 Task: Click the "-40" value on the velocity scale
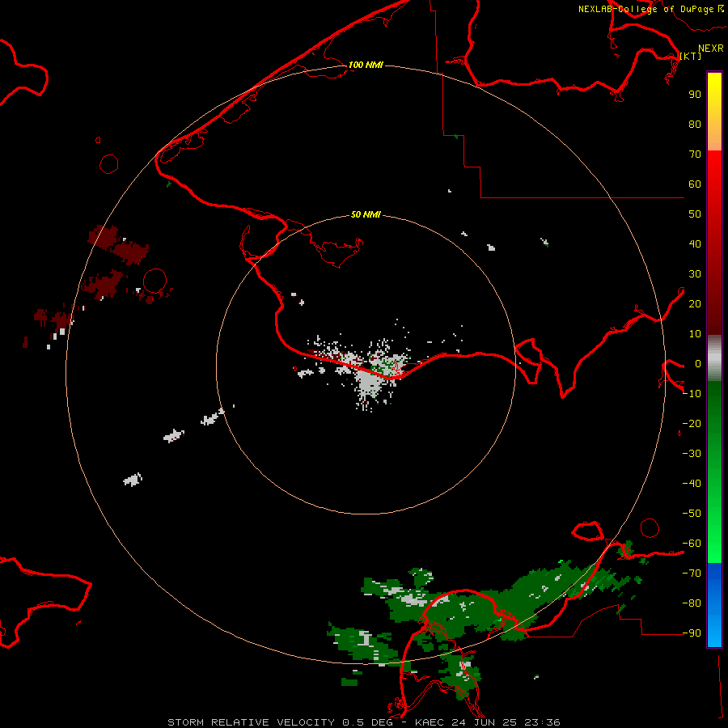pyautogui.click(x=692, y=484)
